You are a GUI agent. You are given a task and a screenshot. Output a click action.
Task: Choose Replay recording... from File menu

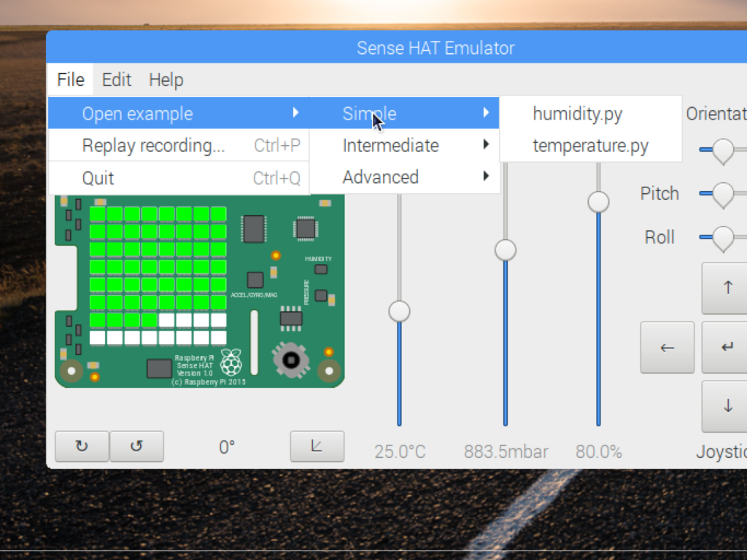click(x=179, y=145)
